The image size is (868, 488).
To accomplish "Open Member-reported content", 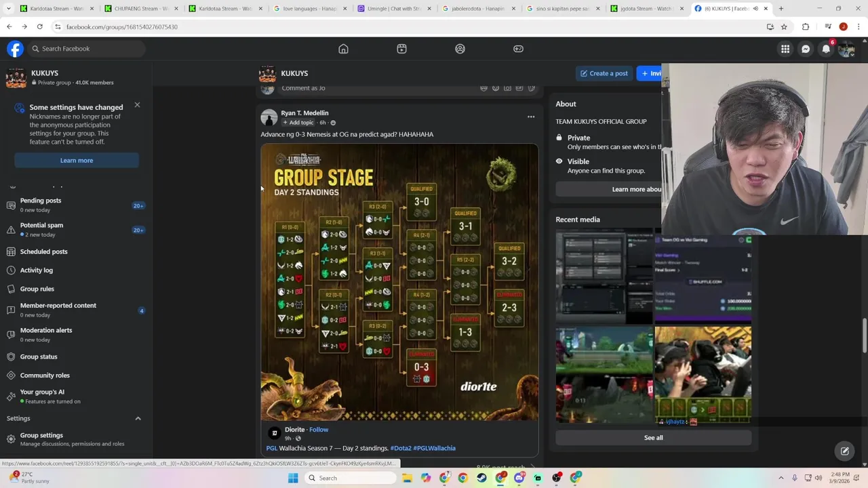I will click(x=75, y=310).
